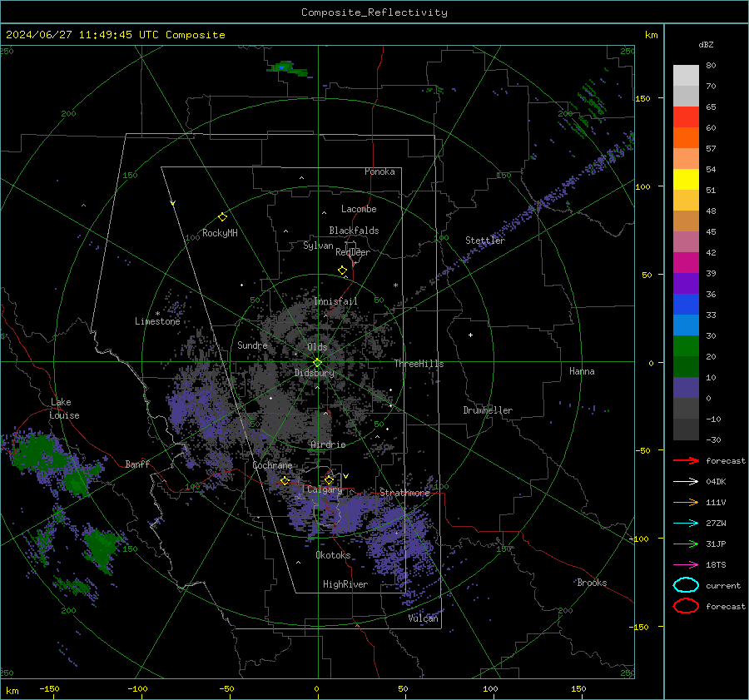The width and height of the screenshot is (749, 700).
Task: Click the green echo cell southeast of Lake Louise
Action: [76, 480]
